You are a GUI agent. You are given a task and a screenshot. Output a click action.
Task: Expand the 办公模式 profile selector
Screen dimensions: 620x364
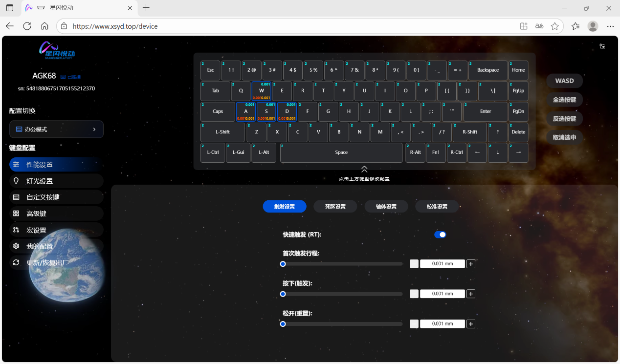pyautogui.click(x=56, y=129)
